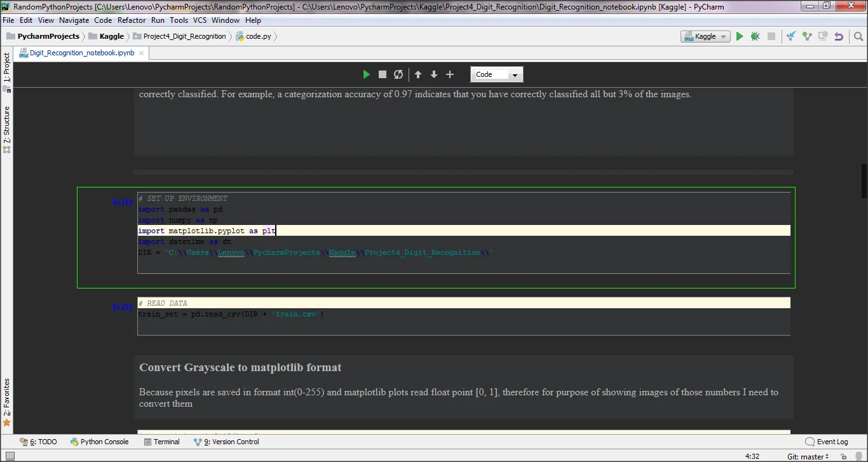Image resolution: width=868 pixels, height=462 pixels.
Task: Open the Terminal tool window
Action: pos(161,442)
